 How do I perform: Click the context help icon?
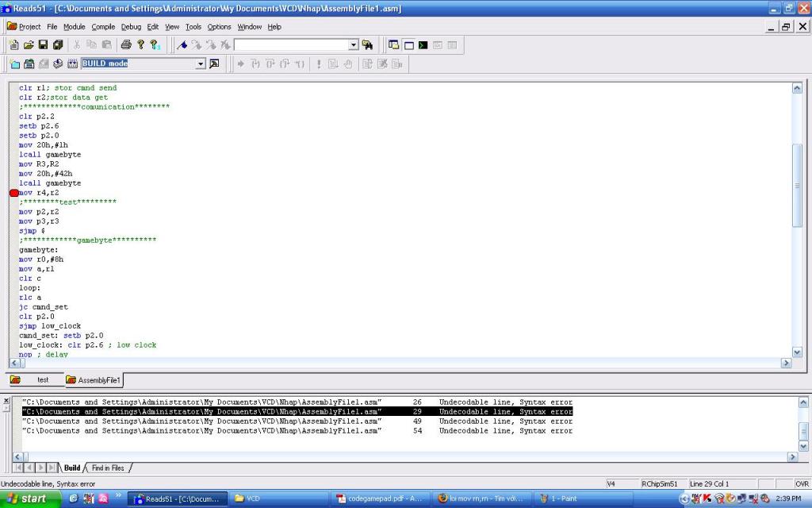(155, 45)
